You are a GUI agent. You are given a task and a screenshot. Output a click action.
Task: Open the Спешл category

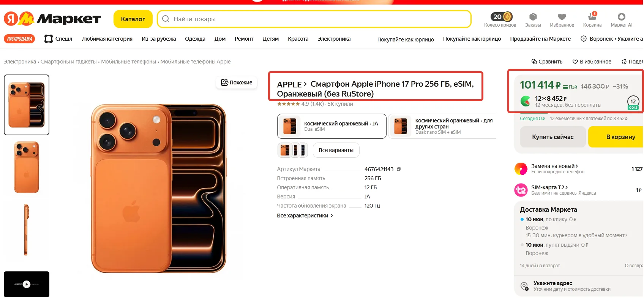(x=58, y=39)
